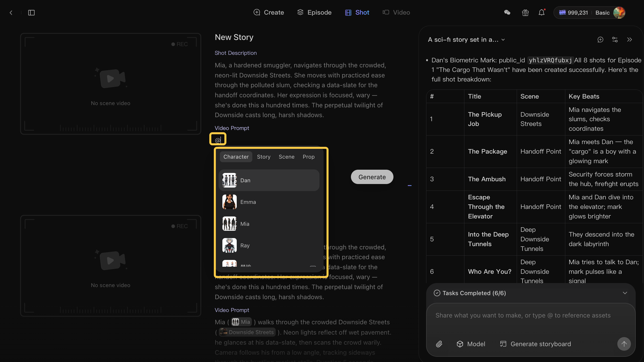Choose Emma from character list
Image resolution: width=644 pixels, height=362 pixels.
pyautogui.click(x=269, y=202)
